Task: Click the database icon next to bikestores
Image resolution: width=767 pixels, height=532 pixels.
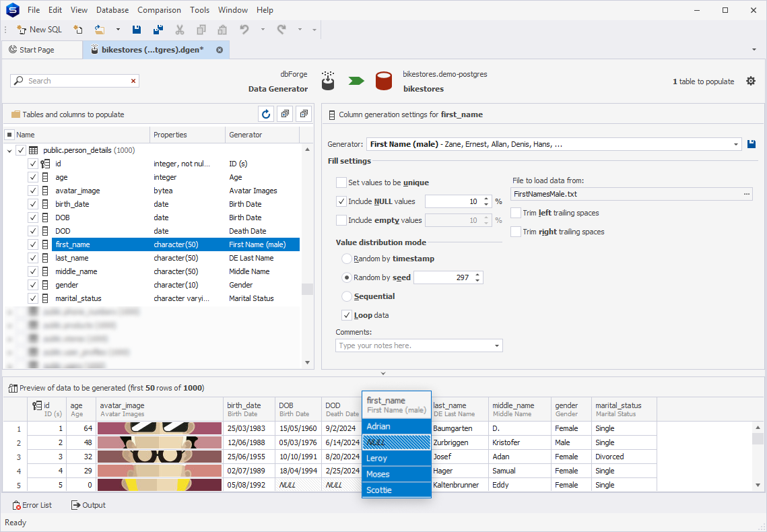Action: pos(384,81)
